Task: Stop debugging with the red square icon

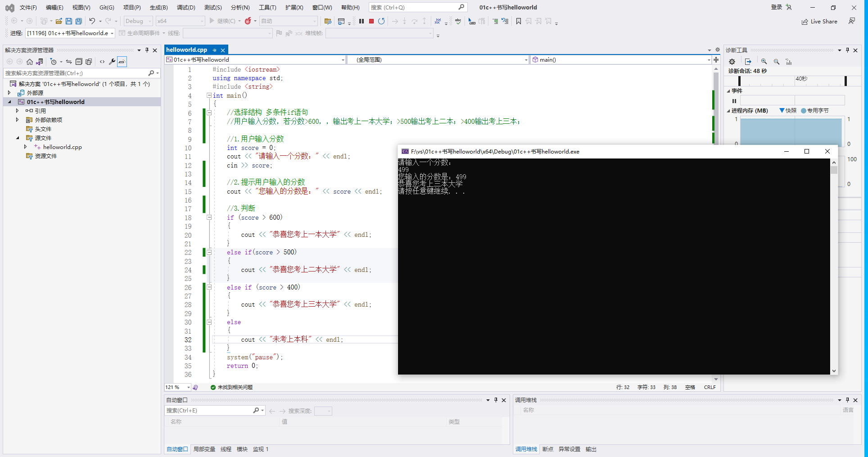Action: (x=371, y=21)
